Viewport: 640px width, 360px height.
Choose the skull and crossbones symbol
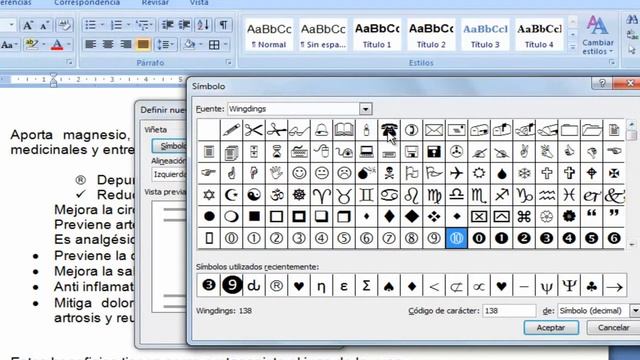(x=389, y=173)
